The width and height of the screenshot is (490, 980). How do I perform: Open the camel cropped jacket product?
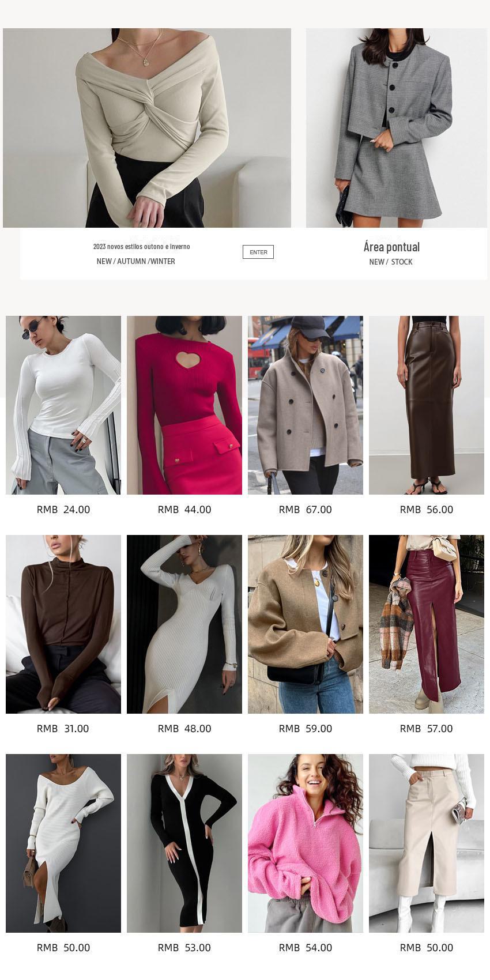(x=306, y=624)
